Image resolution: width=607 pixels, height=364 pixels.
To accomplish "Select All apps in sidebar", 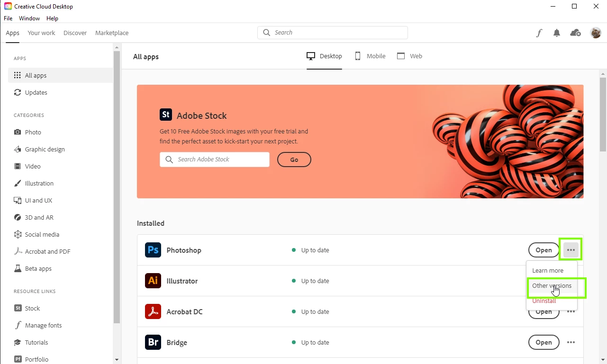I will [61, 75].
